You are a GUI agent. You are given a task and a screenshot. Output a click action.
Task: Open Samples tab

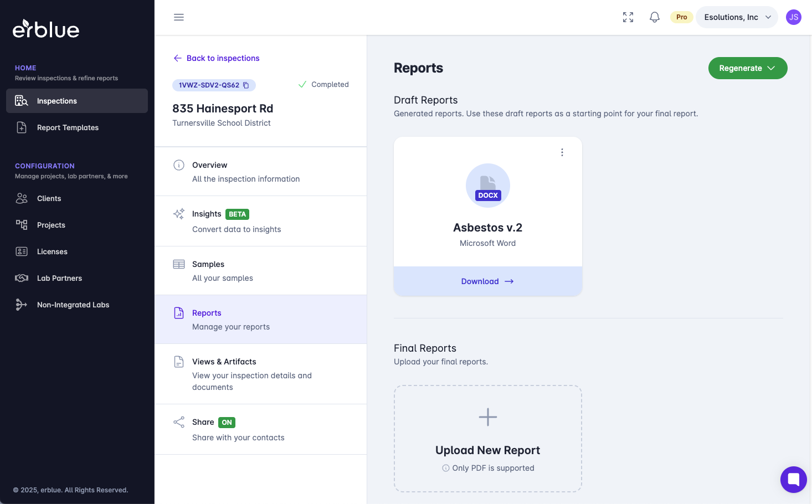click(x=261, y=271)
